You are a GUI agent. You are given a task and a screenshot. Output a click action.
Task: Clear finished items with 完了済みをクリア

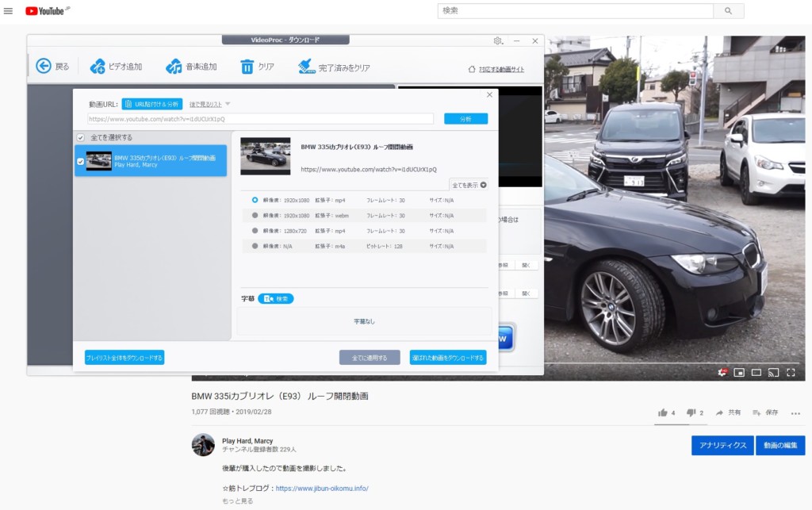[x=334, y=67]
